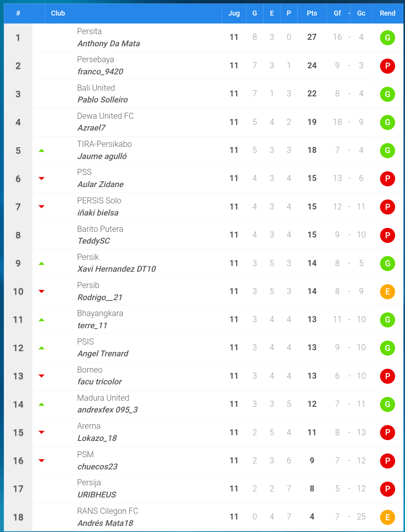
Task: Select the Rend column header
Action: click(388, 13)
